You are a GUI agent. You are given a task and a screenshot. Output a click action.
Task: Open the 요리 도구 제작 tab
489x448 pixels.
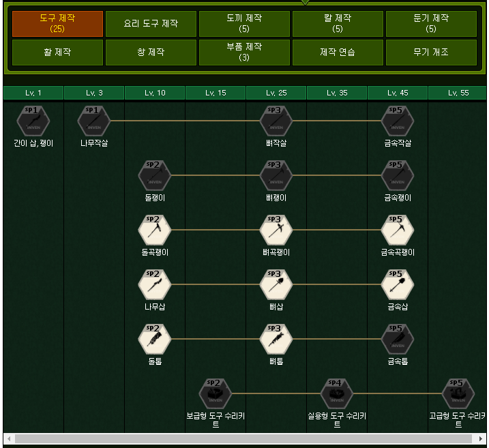(151, 24)
